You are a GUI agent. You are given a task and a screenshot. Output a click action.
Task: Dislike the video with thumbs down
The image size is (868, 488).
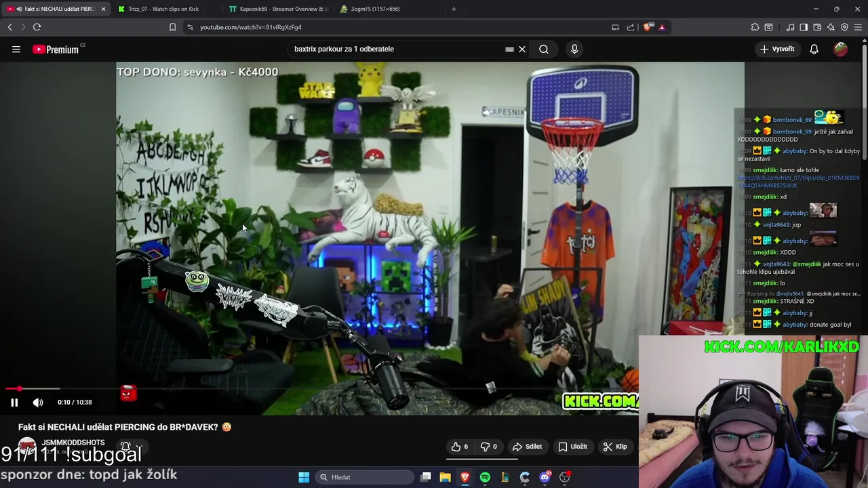pyautogui.click(x=489, y=447)
